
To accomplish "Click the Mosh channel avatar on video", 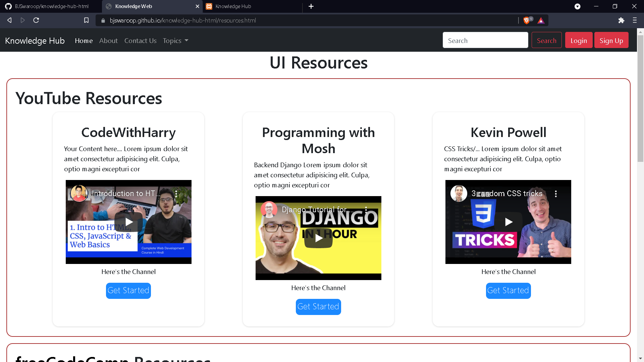I will point(269,210).
